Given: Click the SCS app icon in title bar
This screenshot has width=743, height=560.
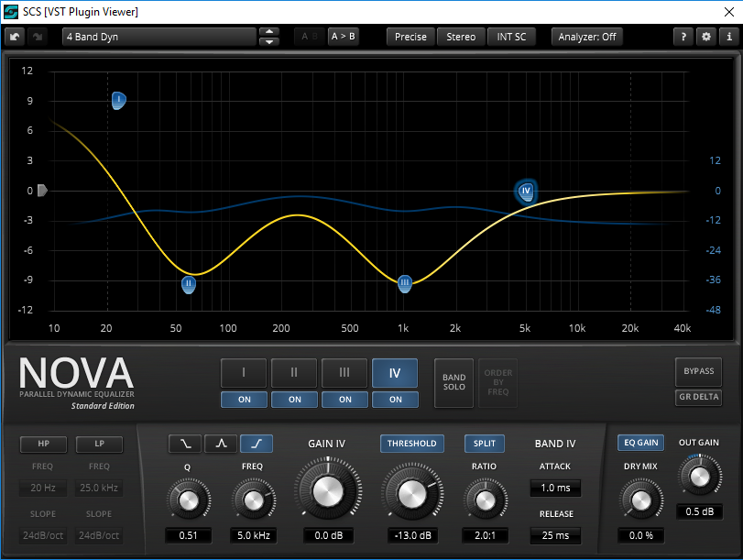Looking at the screenshot, I should tap(11, 11).
